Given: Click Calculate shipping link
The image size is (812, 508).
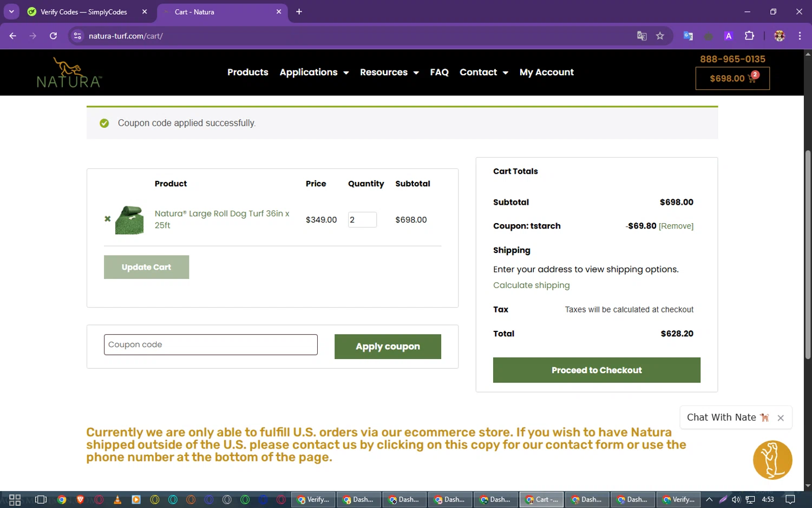Looking at the screenshot, I should click(x=531, y=285).
